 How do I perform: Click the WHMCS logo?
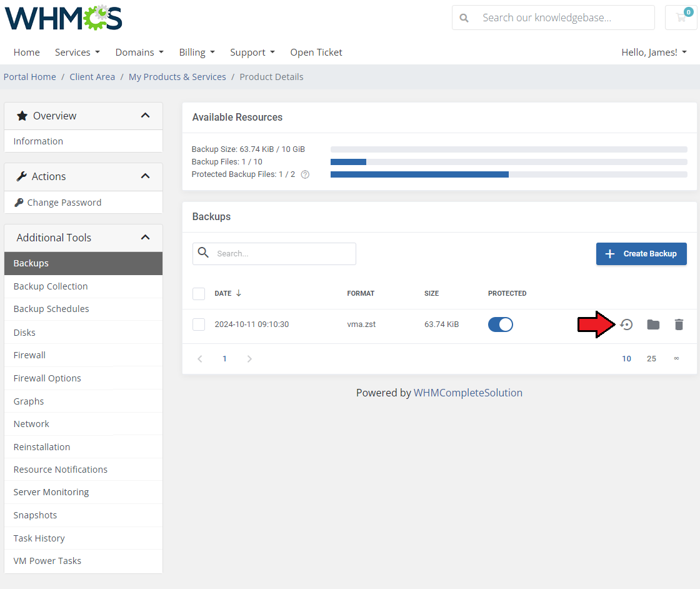(x=63, y=18)
